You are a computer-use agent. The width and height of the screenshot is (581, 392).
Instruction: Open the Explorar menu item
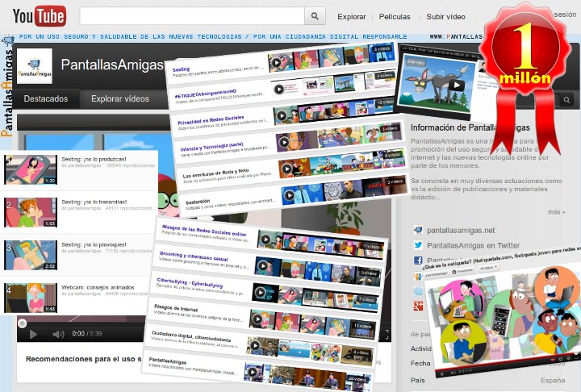351,17
